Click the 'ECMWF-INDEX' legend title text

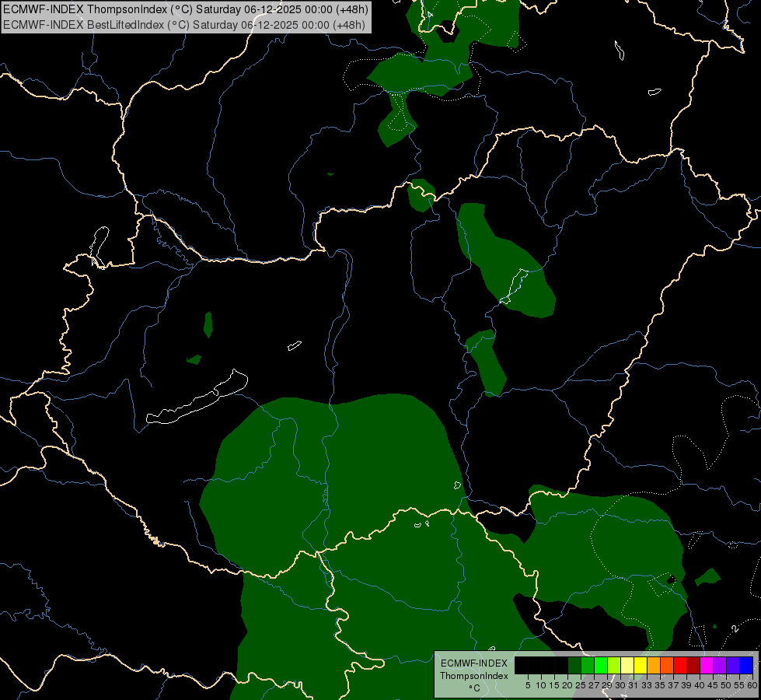click(x=474, y=663)
